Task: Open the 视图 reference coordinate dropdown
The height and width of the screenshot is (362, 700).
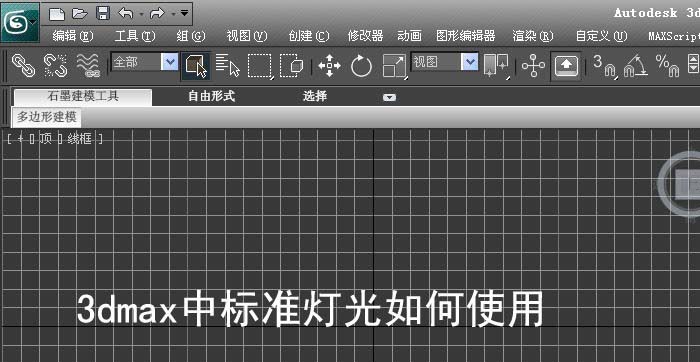Action: pyautogui.click(x=445, y=62)
